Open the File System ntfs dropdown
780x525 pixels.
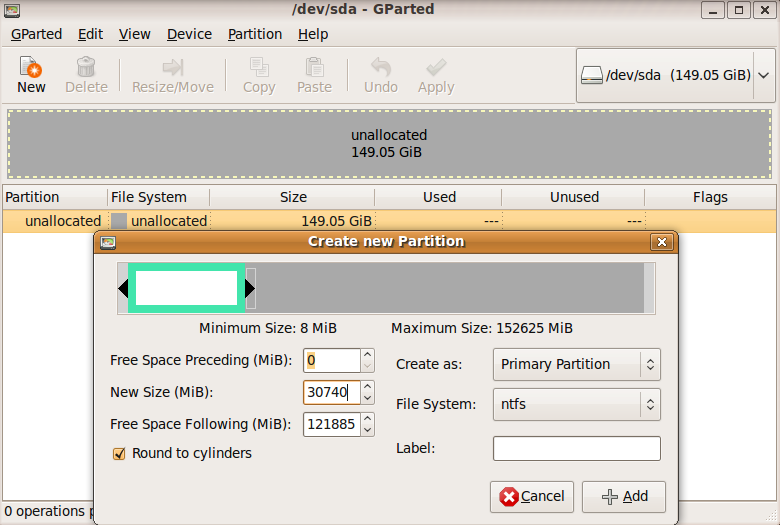577,405
